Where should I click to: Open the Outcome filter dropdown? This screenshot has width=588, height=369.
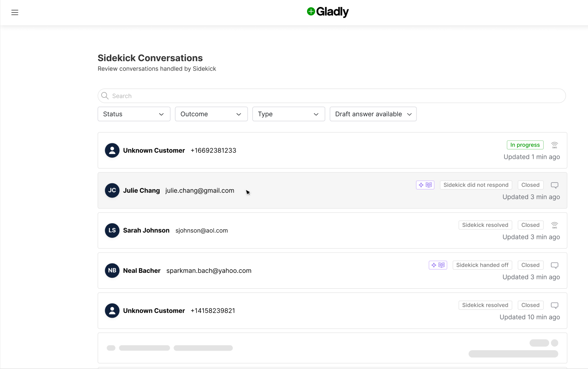pyautogui.click(x=211, y=114)
